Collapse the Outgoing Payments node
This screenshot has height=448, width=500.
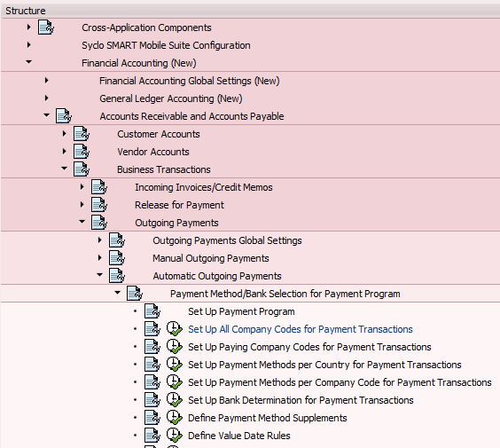(x=82, y=222)
